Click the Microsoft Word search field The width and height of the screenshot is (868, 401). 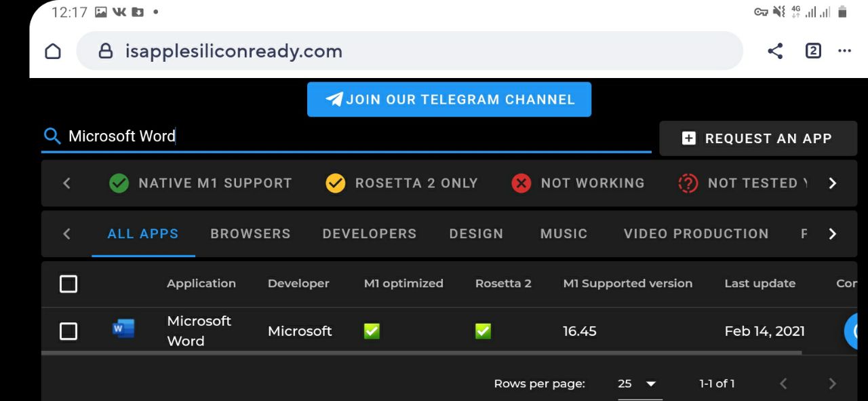pyautogui.click(x=346, y=136)
